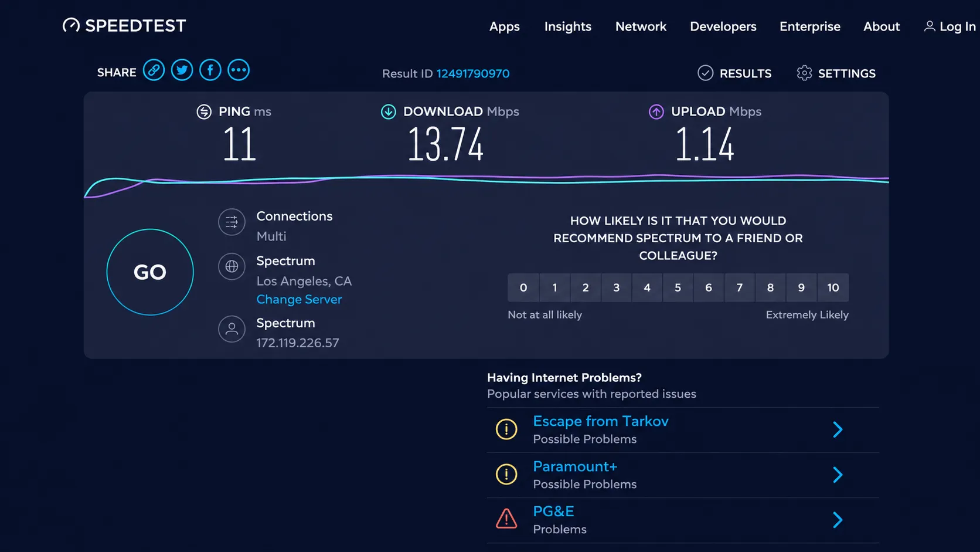The width and height of the screenshot is (980, 552).
Task: Click the IP address 172.119.226.57
Action: (x=298, y=343)
